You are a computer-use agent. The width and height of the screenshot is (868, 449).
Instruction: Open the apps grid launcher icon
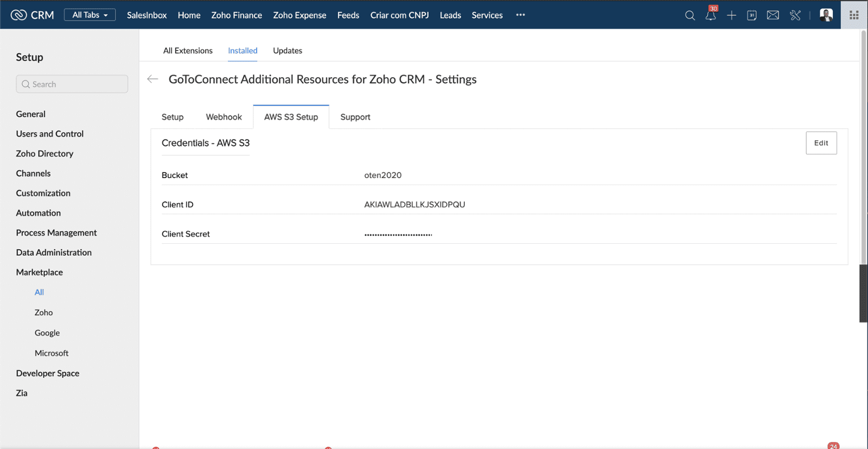click(x=854, y=15)
